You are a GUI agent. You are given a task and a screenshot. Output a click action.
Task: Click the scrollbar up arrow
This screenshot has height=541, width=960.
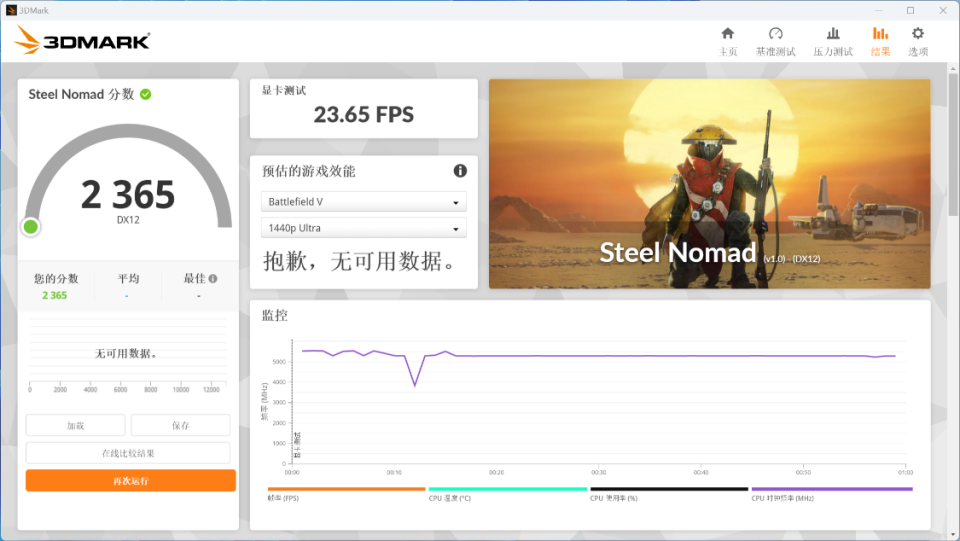953,68
